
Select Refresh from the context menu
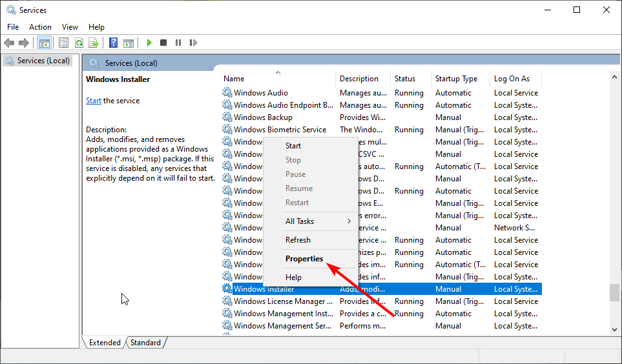[298, 240]
